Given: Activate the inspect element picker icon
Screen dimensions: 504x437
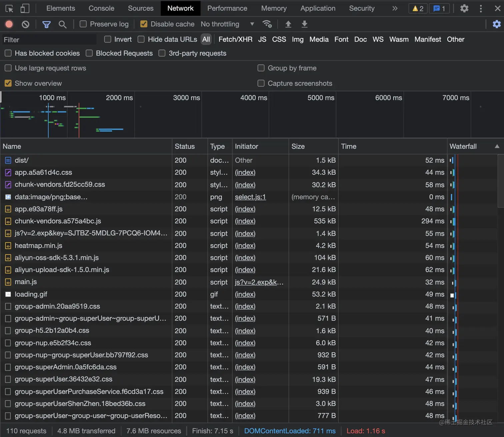Looking at the screenshot, I should (x=9, y=8).
